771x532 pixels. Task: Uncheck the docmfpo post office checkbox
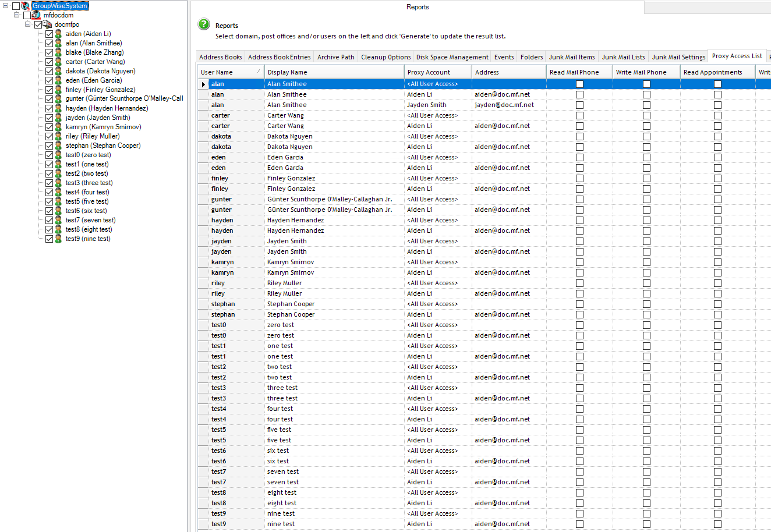tap(38, 24)
